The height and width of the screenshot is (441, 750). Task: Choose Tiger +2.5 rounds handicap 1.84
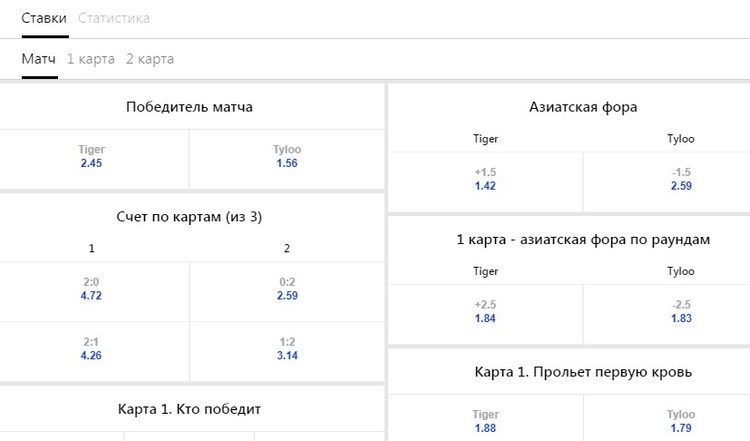pos(485,314)
